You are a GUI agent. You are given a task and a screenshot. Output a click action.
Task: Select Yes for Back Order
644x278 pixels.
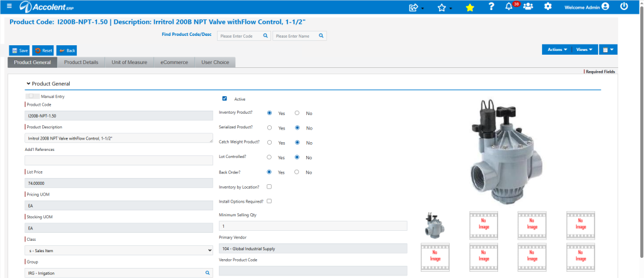(x=269, y=172)
